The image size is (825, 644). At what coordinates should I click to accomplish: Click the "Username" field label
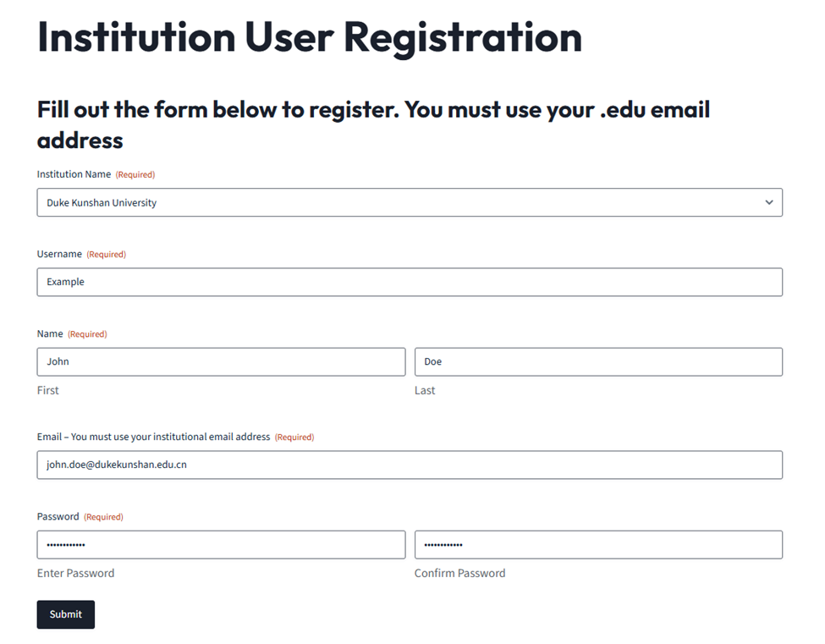click(x=59, y=254)
